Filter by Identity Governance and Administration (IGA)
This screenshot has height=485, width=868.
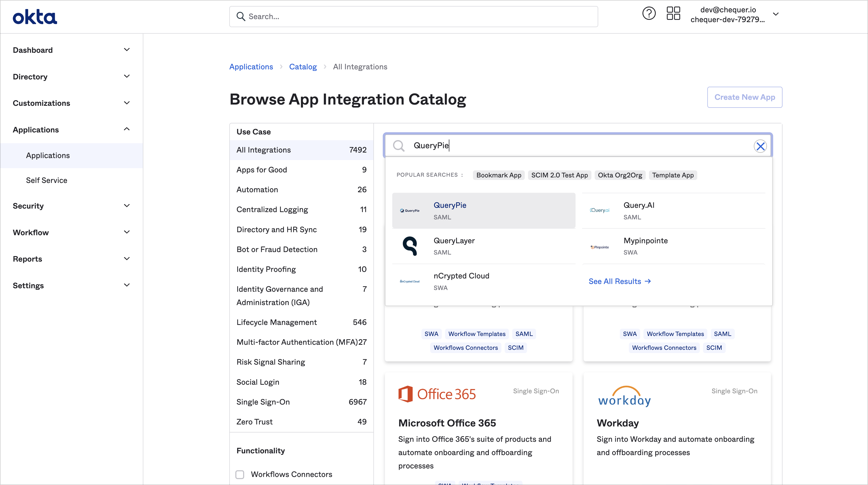click(x=301, y=296)
